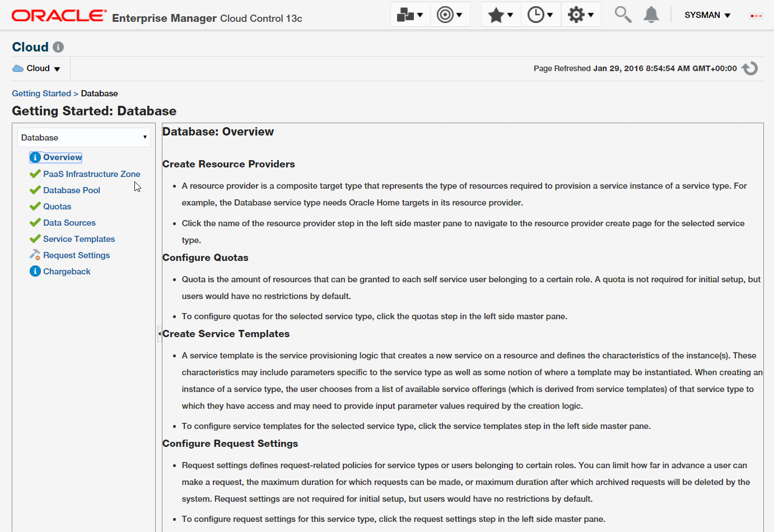Click the Page Refreshed timestamp
This screenshot has width=774, height=532.
(635, 68)
